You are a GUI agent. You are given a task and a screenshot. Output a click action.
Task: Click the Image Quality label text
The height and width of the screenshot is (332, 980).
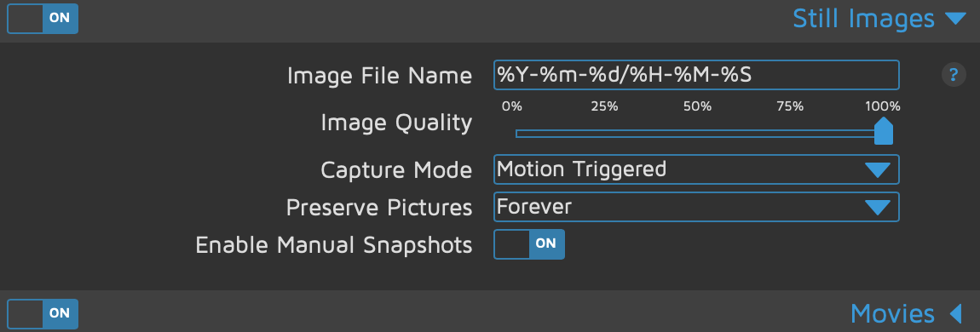[396, 123]
